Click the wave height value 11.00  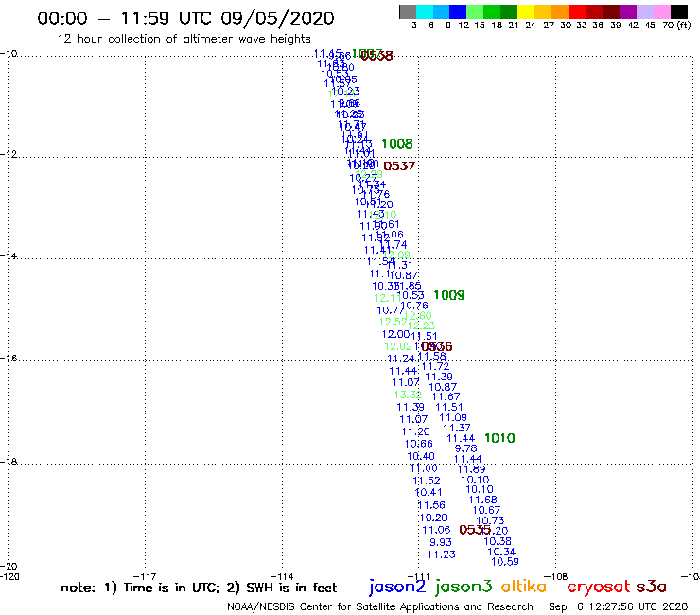click(424, 468)
